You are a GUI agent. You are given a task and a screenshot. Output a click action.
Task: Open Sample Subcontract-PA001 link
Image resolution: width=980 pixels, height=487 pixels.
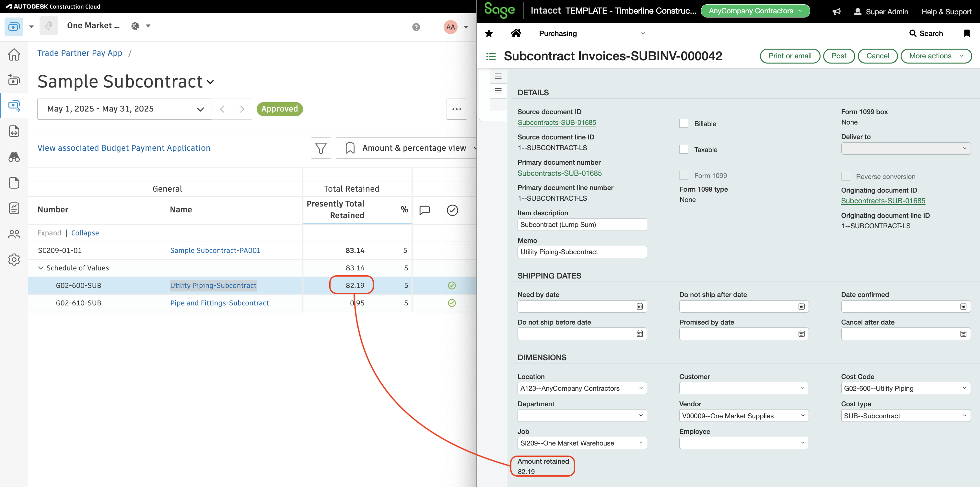[x=215, y=250]
